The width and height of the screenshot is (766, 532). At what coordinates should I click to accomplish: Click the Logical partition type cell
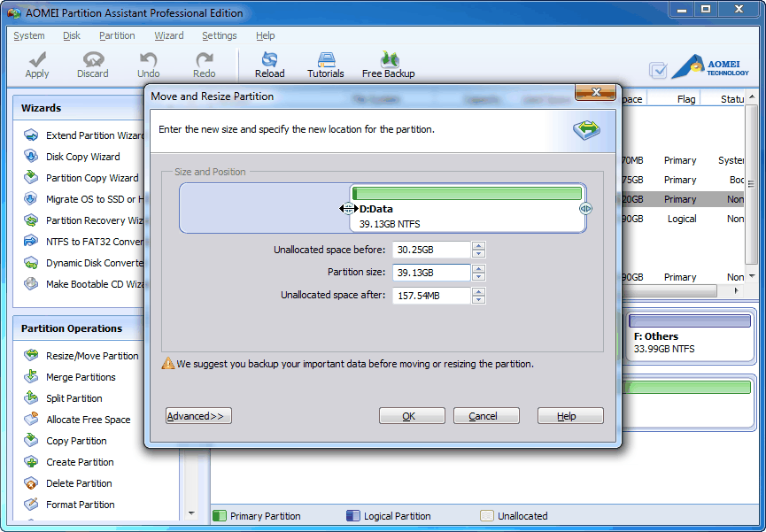point(682,219)
